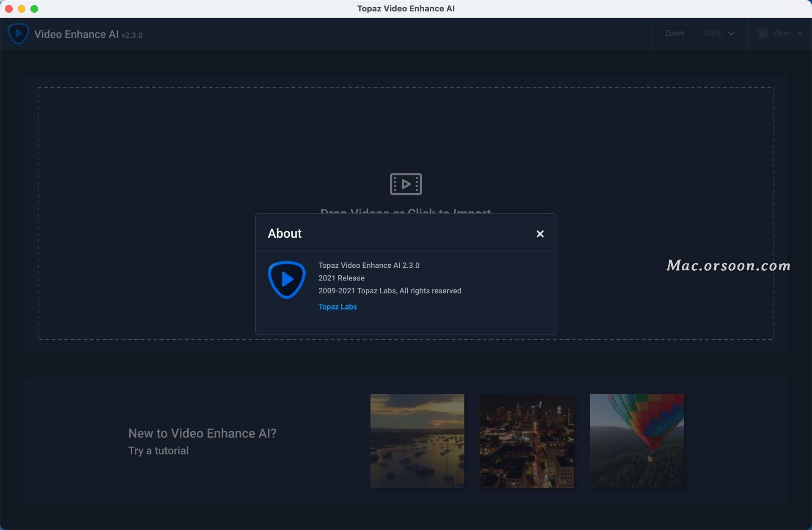The width and height of the screenshot is (812, 530).
Task: Open the Topaz Labs link
Action: click(337, 307)
